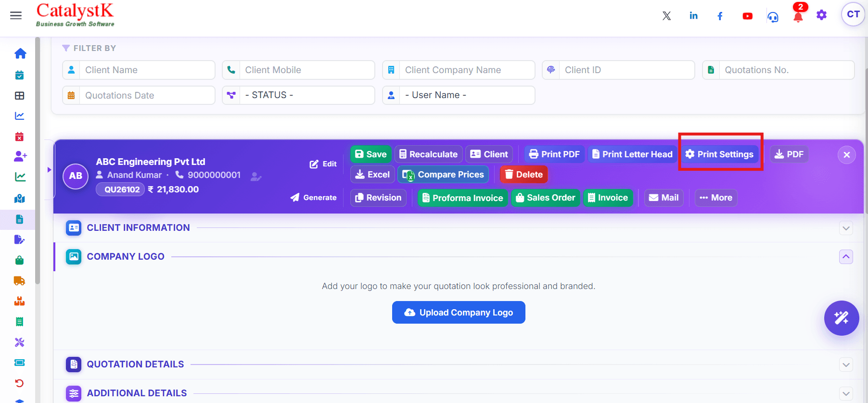Create a Proforma Invoice
The width and height of the screenshot is (868, 403).
pos(463,198)
